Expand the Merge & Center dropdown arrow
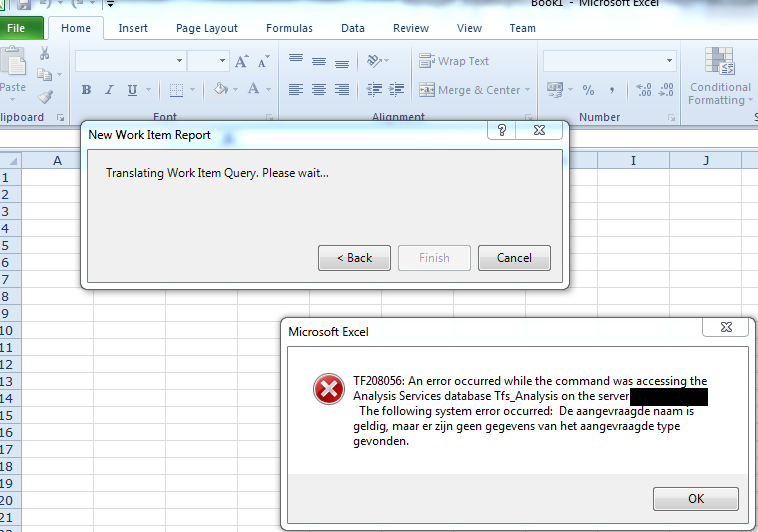Viewport: 758px width, 532px height. click(529, 90)
